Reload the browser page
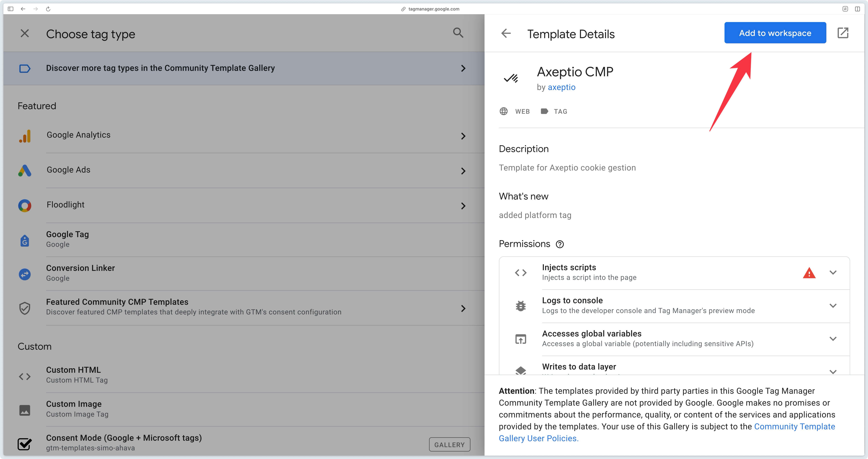 tap(48, 9)
